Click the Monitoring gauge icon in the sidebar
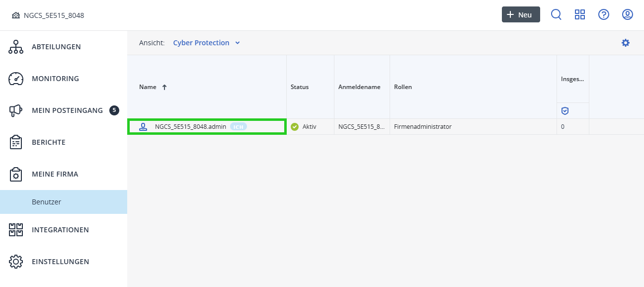Screen dimensions: 644x287 [15, 78]
